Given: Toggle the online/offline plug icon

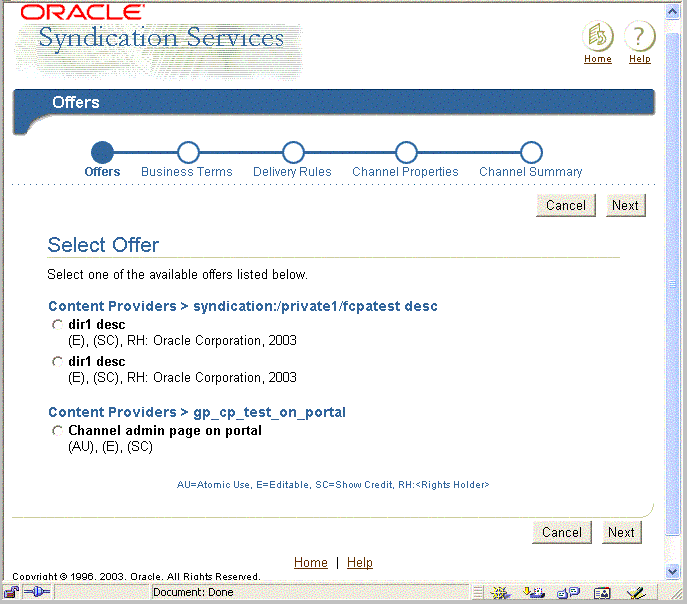Looking at the screenshot, I should [37, 593].
